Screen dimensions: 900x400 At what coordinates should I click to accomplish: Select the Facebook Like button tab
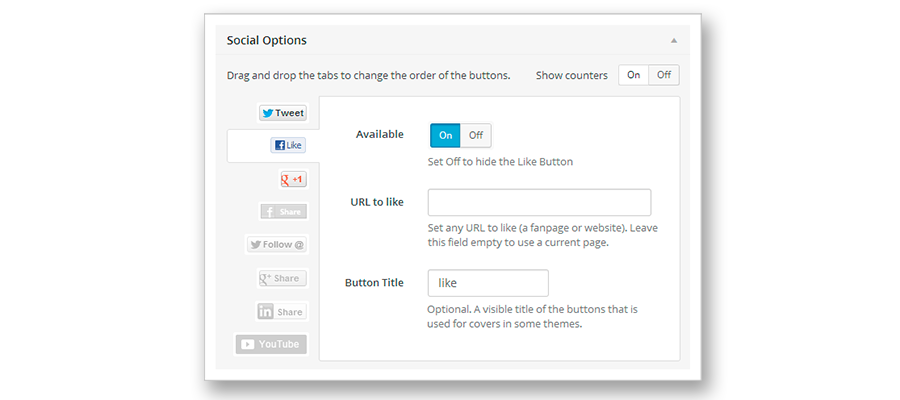pyautogui.click(x=288, y=145)
